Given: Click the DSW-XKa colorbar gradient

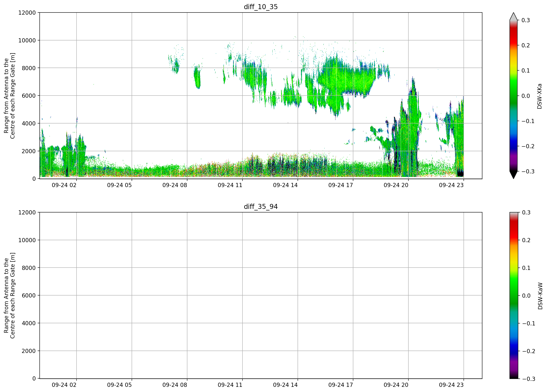Looking at the screenshot, I should click(x=513, y=96).
